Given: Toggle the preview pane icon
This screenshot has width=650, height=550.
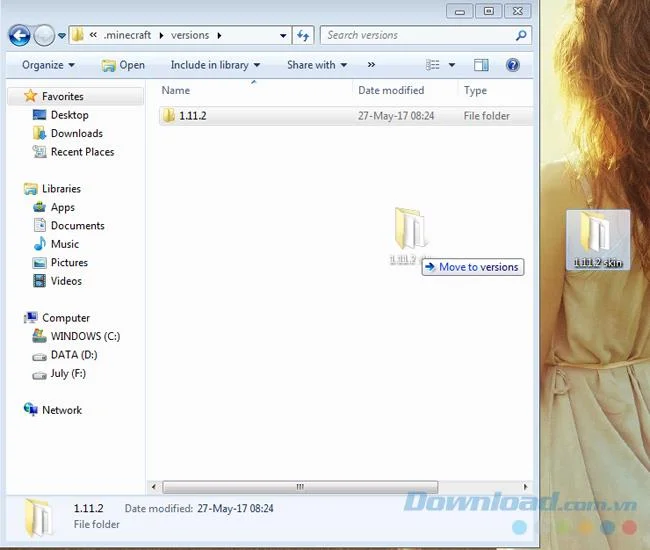Looking at the screenshot, I should (x=481, y=65).
